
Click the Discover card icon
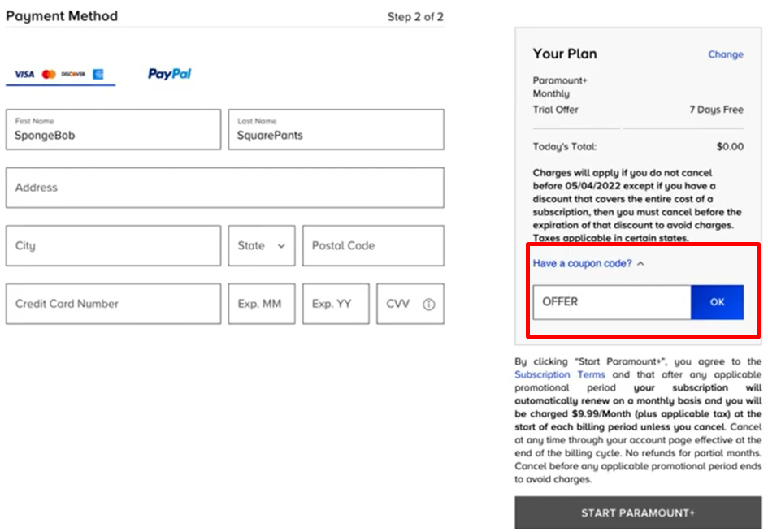[x=73, y=74]
